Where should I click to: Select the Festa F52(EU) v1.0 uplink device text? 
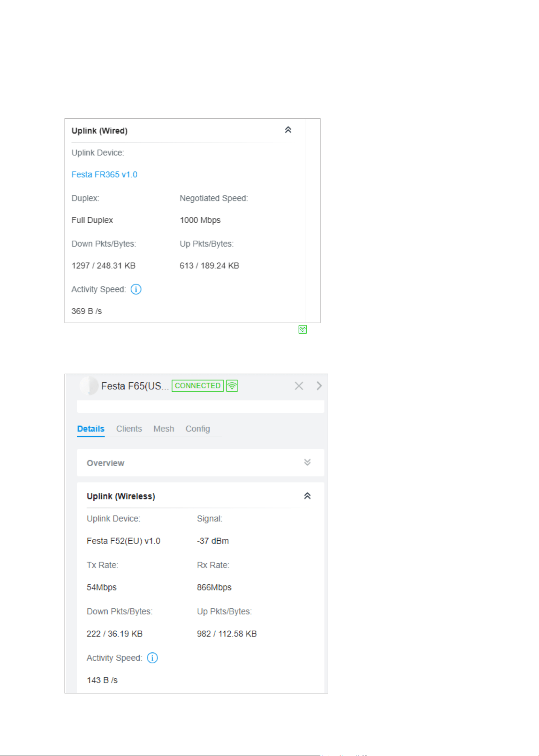pyautogui.click(x=123, y=541)
